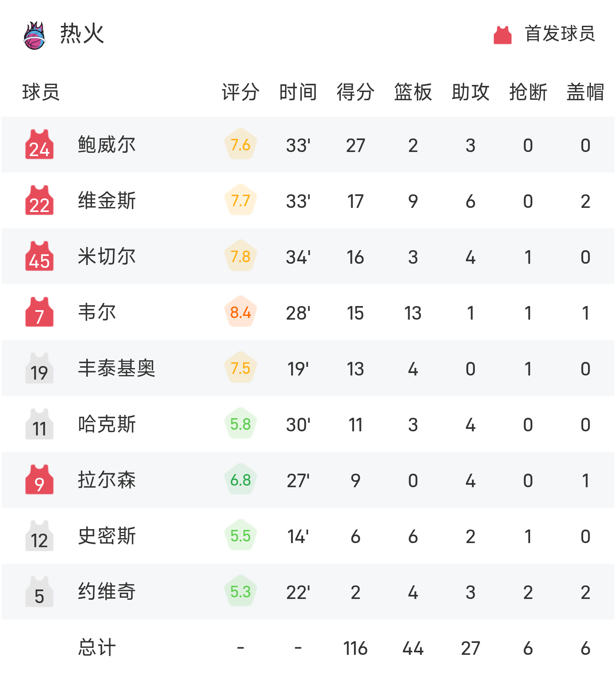Click the 热火 team name

click(82, 34)
